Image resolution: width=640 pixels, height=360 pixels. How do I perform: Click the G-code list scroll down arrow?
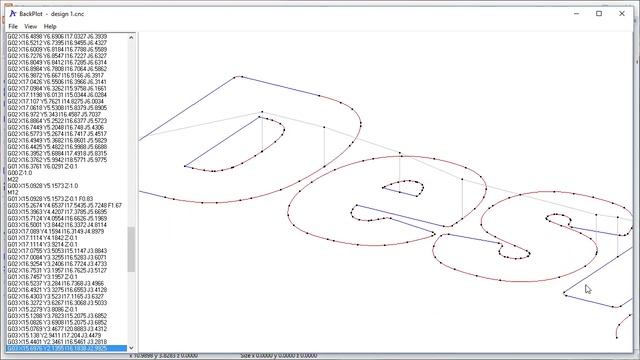(131, 348)
